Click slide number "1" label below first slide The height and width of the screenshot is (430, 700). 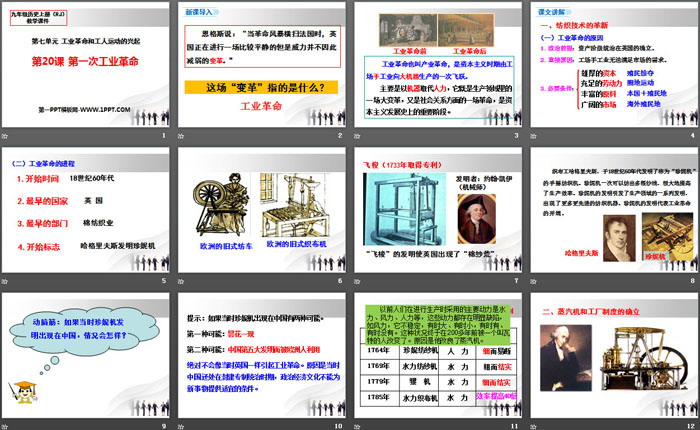164,135
